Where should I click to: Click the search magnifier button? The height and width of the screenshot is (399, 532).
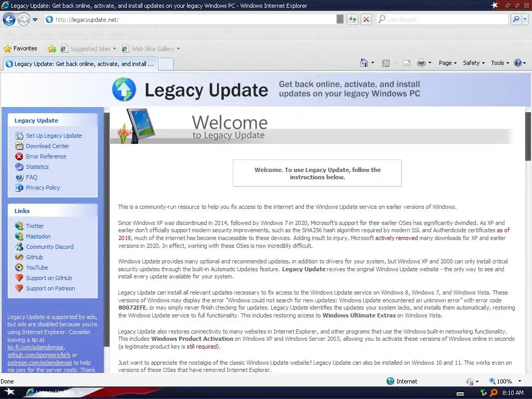(516, 19)
